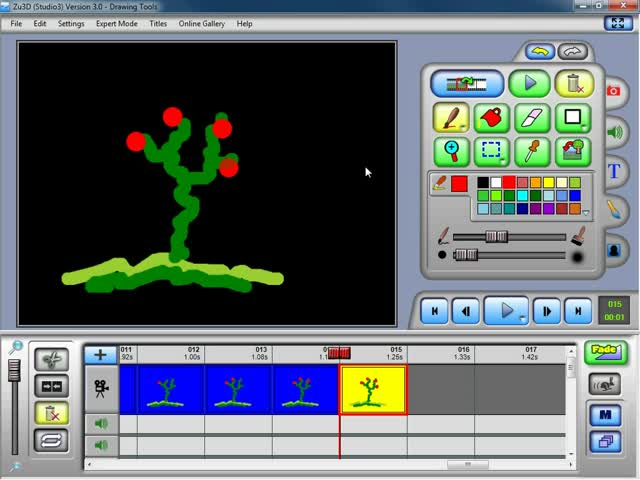
Task: Click the trash can delete button
Action: tap(573, 83)
